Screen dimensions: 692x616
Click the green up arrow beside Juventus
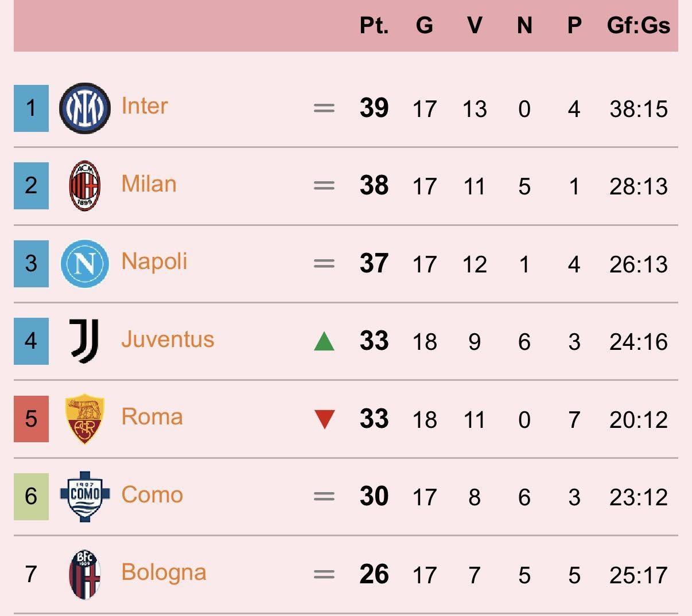pos(324,341)
